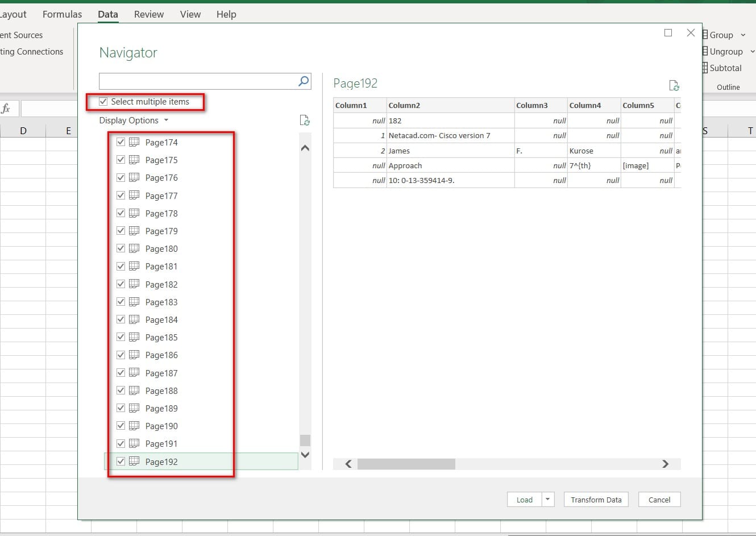Open the Group dropdown arrow in ribbon
This screenshot has height=536, width=756.
(x=743, y=35)
